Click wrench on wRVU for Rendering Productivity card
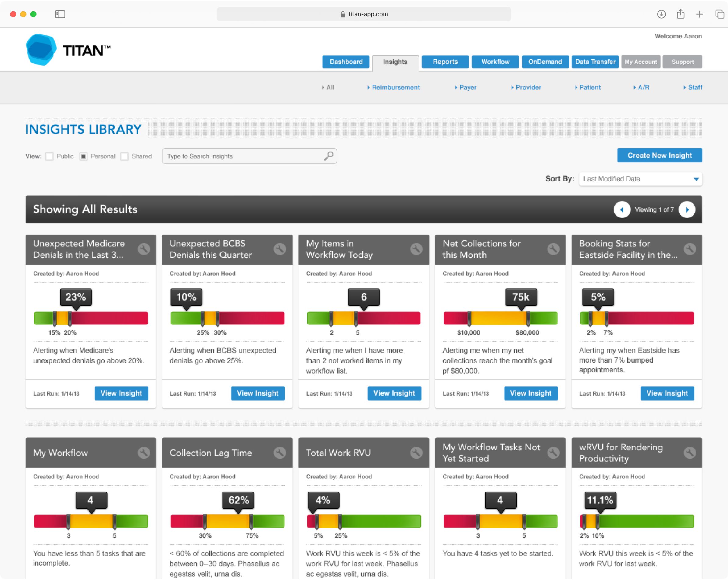The width and height of the screenshot is (728, 580). click(x=690, y=453)
